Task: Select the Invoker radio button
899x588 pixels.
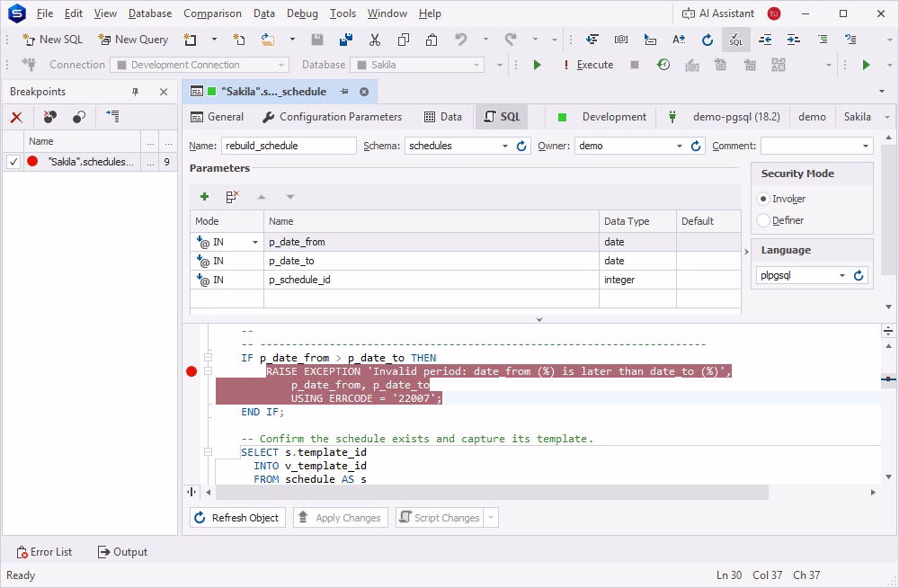Action: point(763,199)
